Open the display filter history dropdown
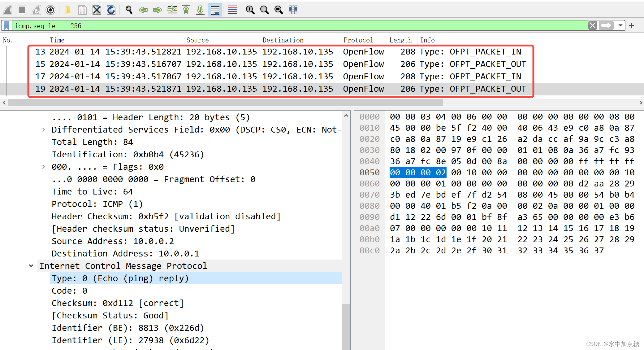The image size is (644, 350). (x=620, y=26)
